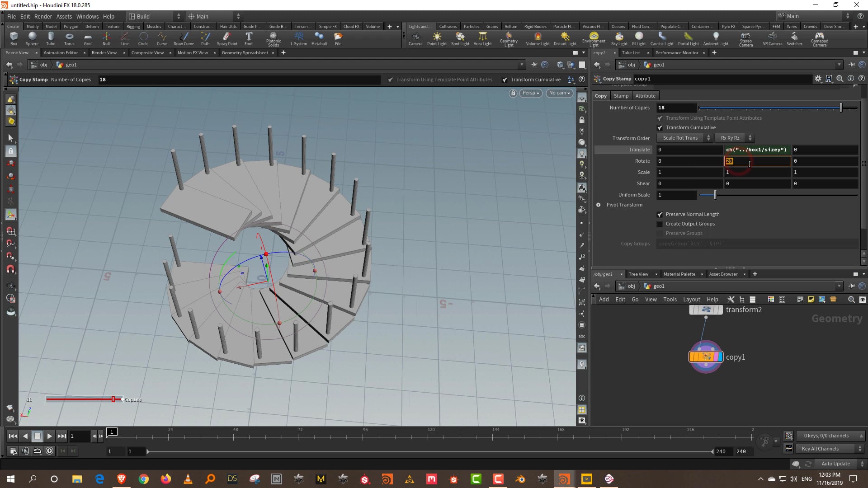Switch to the Stamp tab

(621, 95)
